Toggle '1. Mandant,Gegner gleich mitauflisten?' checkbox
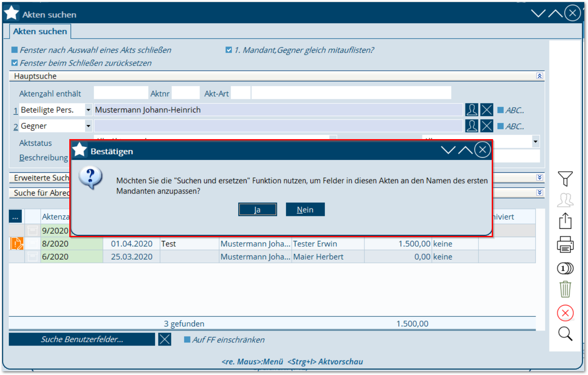588x375 pixels. pos(229,50)
